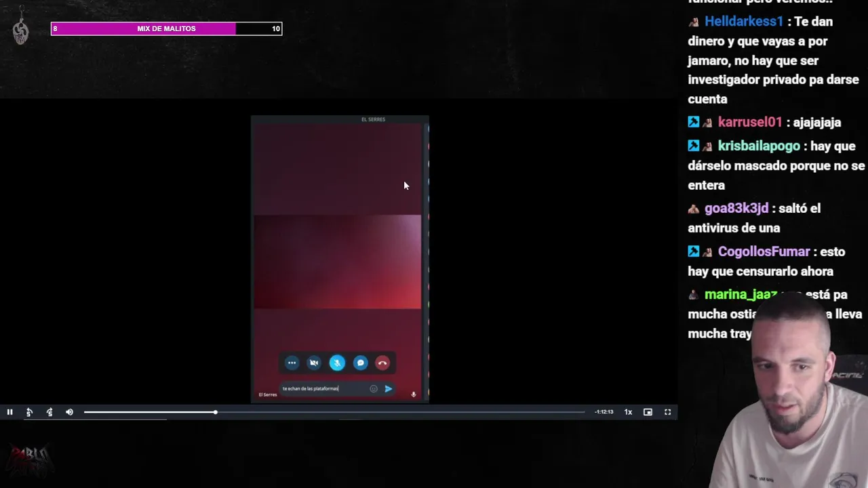Enter fullscreen video mode
Image resolution: width=868 pixels, height=488 pixels.
tap(668, 412)
